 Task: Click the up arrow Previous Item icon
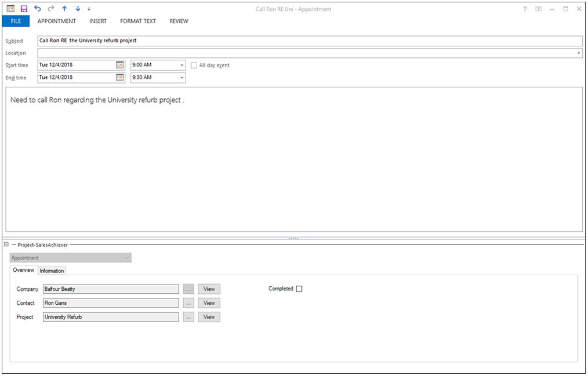pos(64,9)
